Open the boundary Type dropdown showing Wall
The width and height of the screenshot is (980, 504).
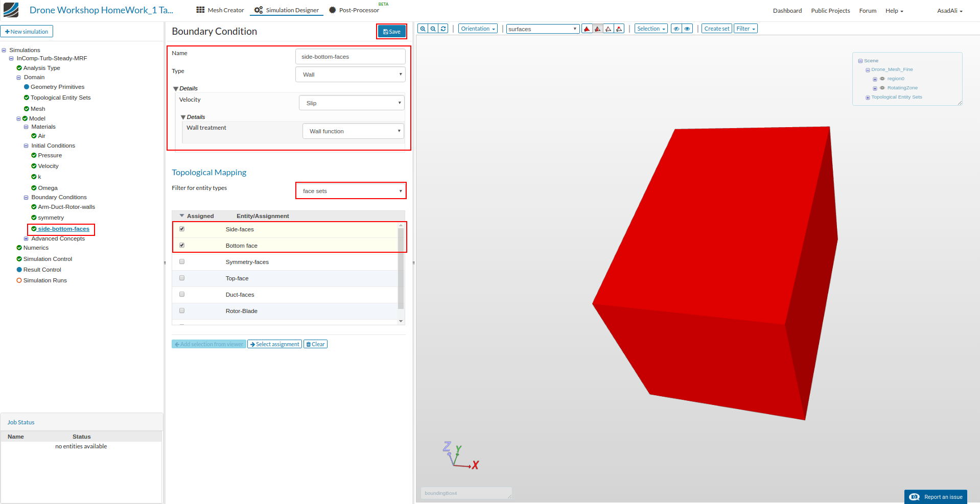[351, 75]
